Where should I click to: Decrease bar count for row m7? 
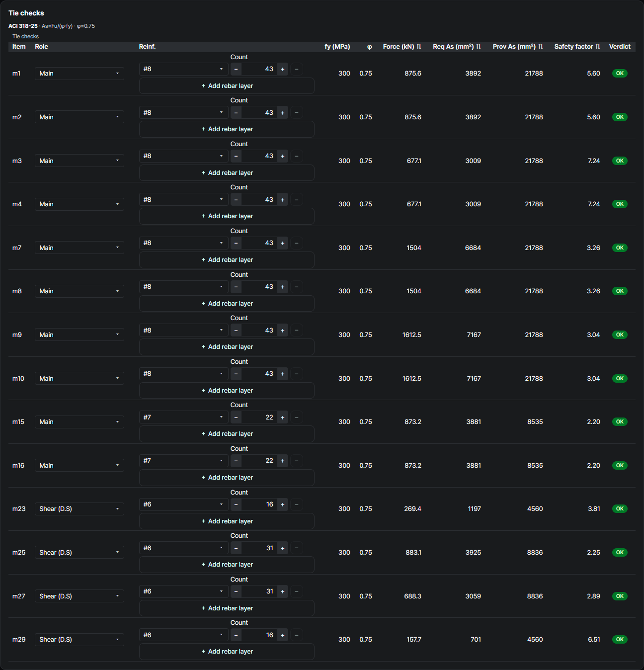(236, 243)
